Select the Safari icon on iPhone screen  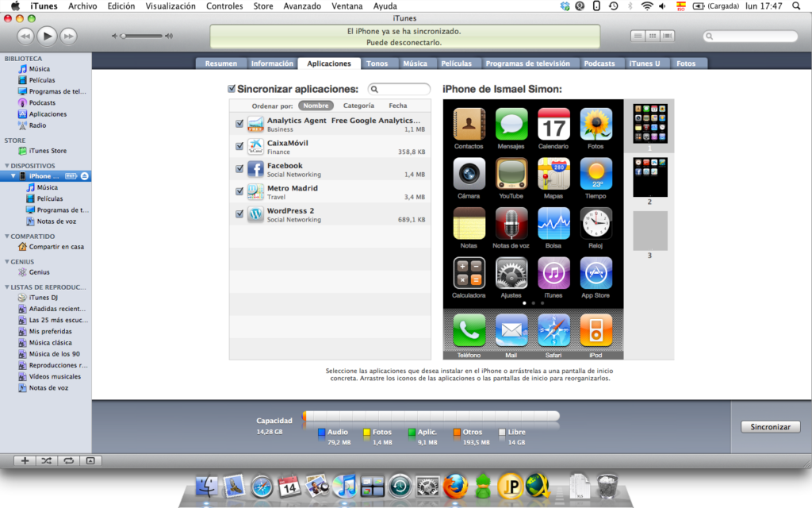[553, 330]
